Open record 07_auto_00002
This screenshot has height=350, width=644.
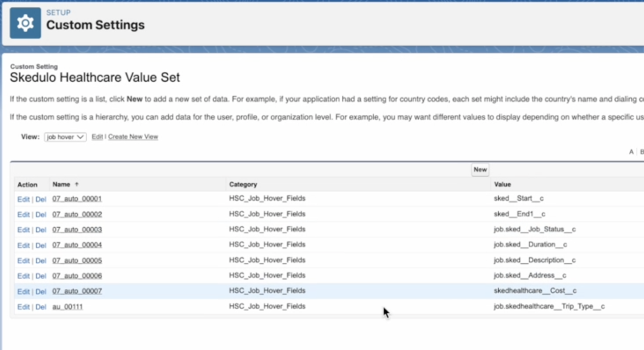[77, 214]
